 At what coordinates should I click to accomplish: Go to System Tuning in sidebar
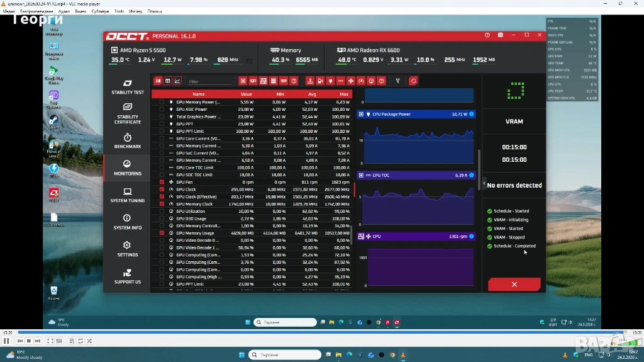[x=128, y=195]
